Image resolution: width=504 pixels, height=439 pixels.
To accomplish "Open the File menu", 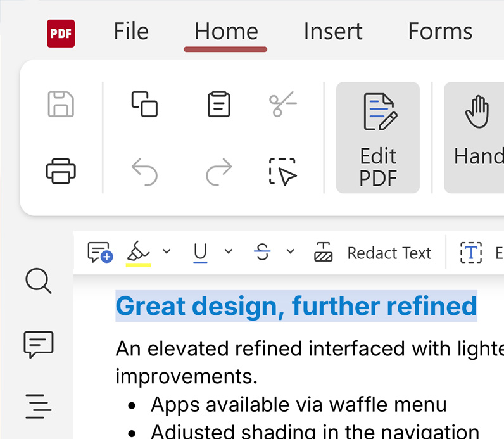I will coord(131,32).
